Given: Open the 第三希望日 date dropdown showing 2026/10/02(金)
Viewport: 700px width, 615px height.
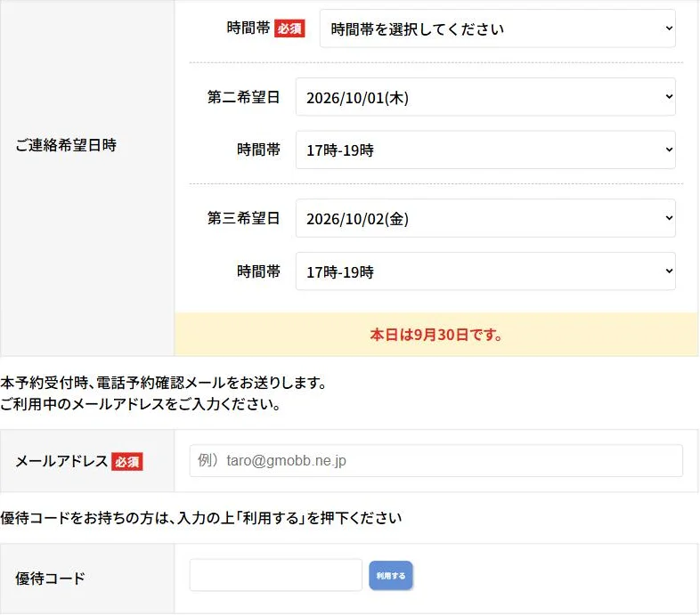Looking at the screenshot, I should click(x=485, y=218).
